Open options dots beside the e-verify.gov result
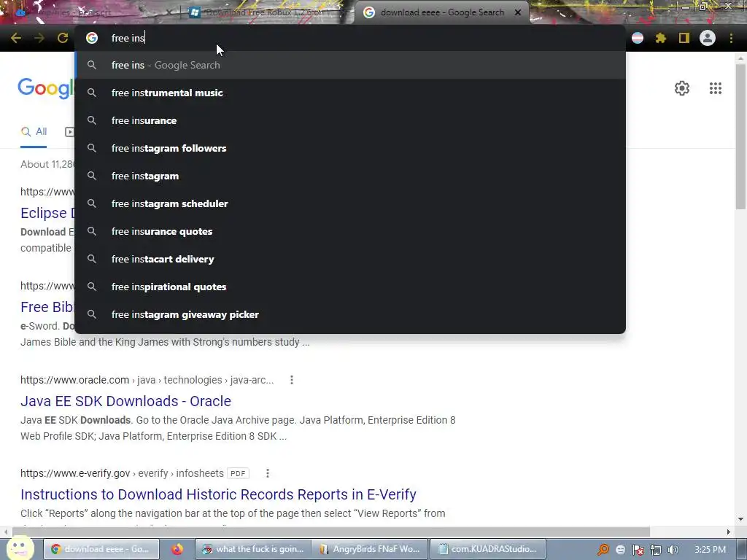Screen dimensions: 747x560 [267, 473]
